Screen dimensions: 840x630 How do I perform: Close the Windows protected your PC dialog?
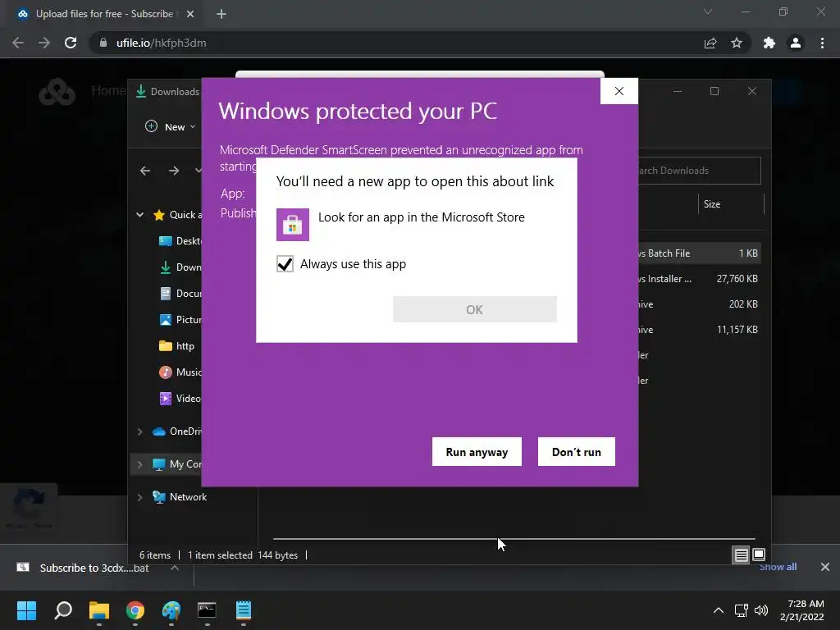[619, 91]
